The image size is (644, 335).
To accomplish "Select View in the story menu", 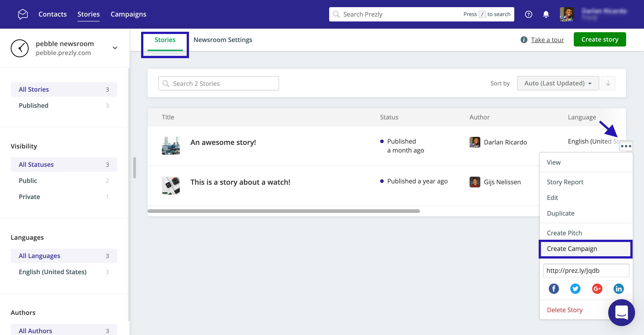I will tap(586, 162).
